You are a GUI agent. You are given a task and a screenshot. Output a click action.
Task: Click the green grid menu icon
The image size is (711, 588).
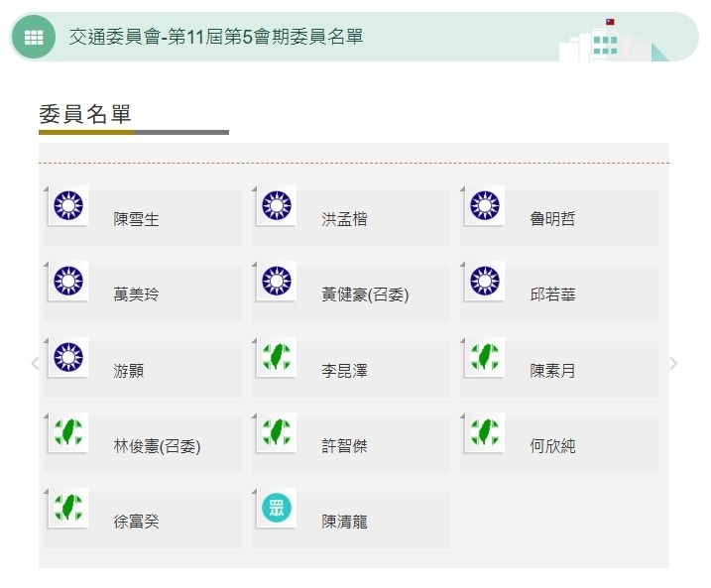(x=34, y=38)
